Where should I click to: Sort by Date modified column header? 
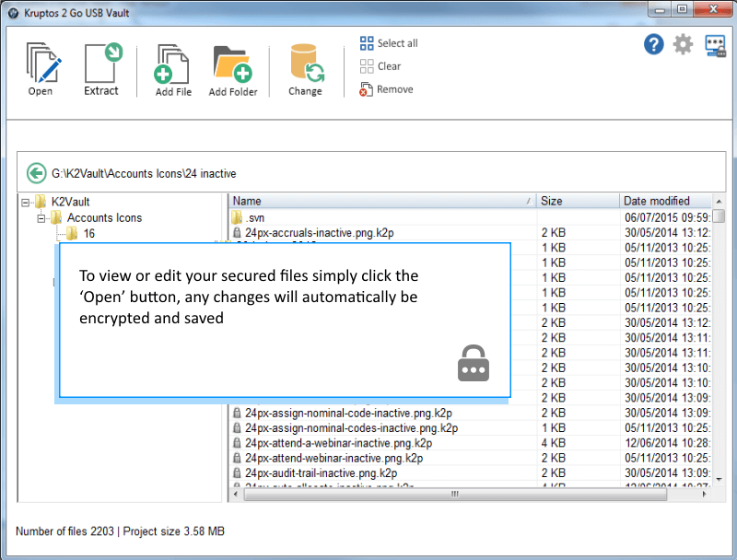point(663,201)
